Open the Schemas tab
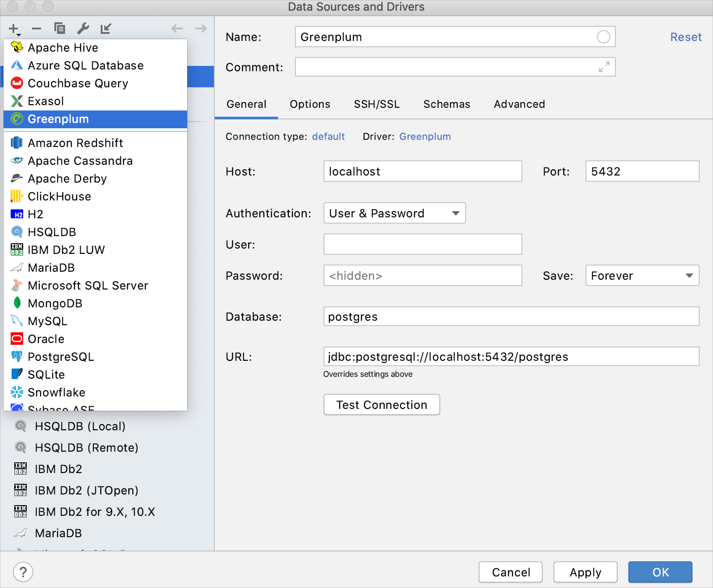 (x=447, y=104)
